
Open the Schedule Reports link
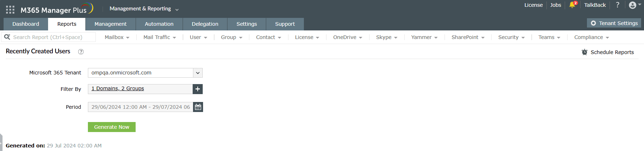click(x=612, y=52)
